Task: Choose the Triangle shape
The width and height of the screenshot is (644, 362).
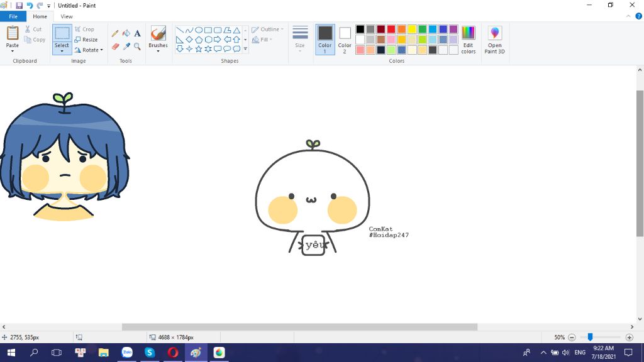Action: click(x=236, y=30)
